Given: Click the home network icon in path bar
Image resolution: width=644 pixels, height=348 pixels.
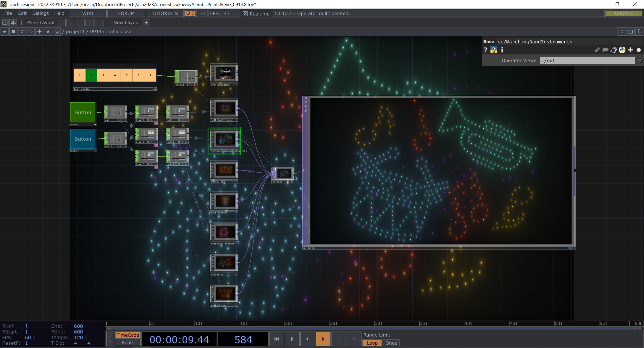Looking at the screenshot, I should tap(57, 32).
